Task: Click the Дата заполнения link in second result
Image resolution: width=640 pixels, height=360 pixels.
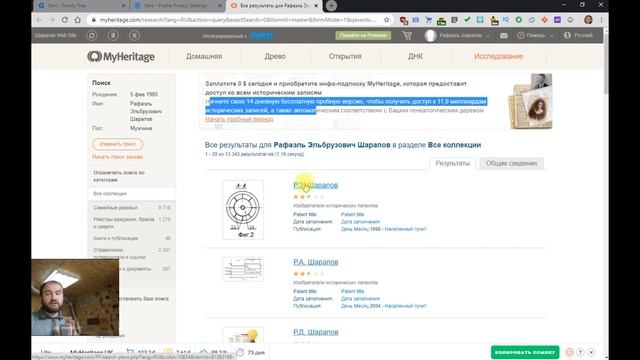Action: click(360, 298)
